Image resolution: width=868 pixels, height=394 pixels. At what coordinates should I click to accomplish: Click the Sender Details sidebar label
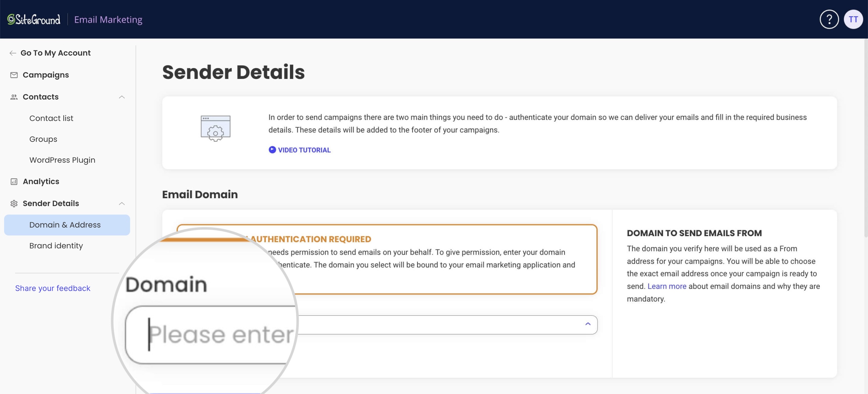(51, 204)
